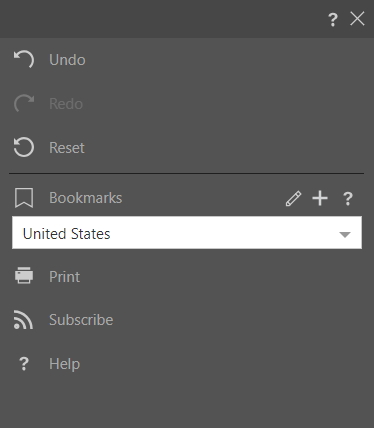The image size is (374, 428).
Task: Click the Subscribe feed icon
Action: [x=23, y=320]
